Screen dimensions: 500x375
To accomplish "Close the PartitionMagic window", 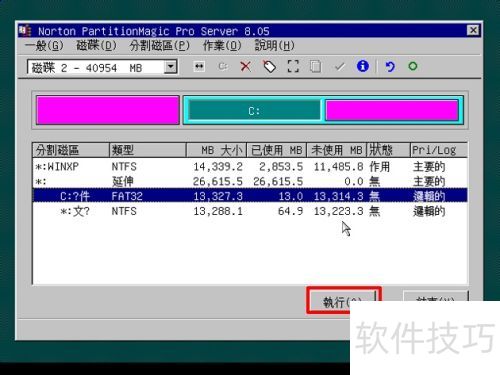I will coord(473,31).
